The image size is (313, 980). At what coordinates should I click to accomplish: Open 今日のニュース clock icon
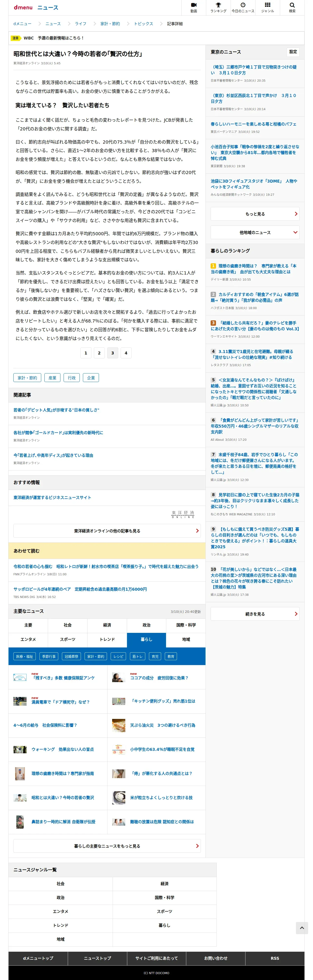[243, 8]
